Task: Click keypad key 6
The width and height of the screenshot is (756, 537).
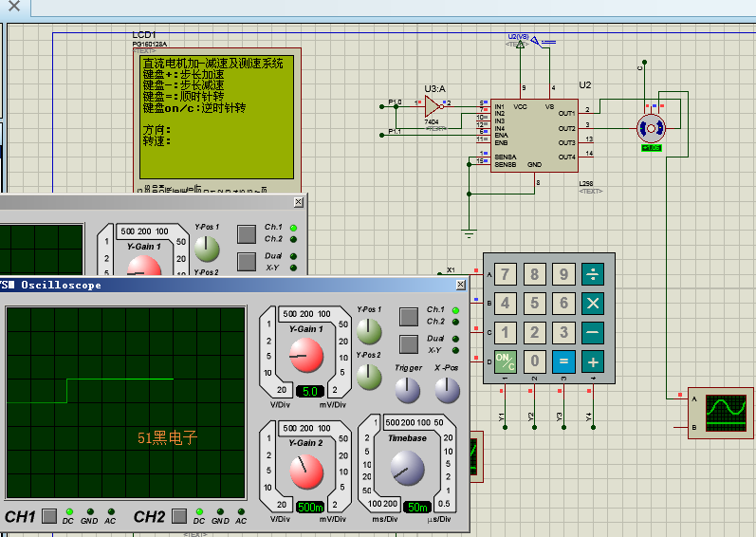Action: pyautogui.click(x=563, y=304)
